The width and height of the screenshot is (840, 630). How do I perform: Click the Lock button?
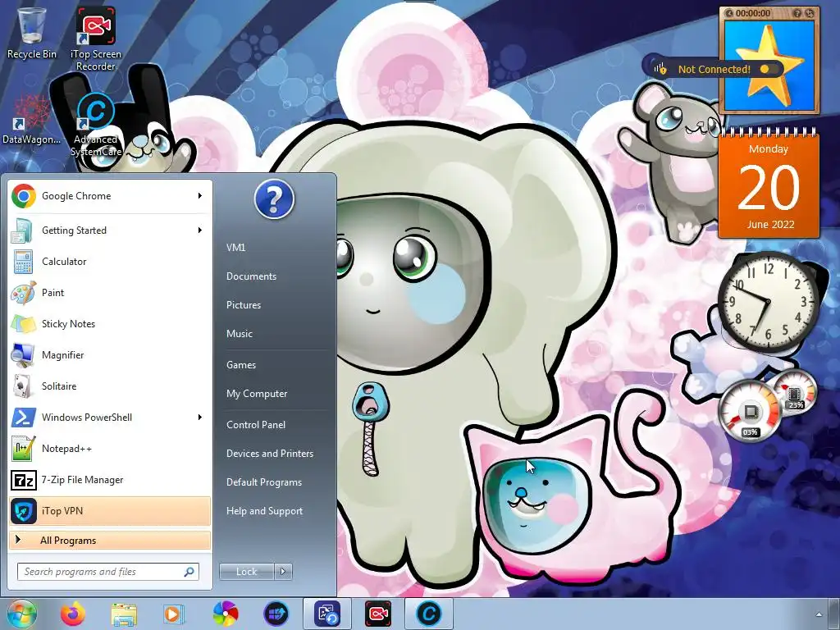[x=246, y=572]
